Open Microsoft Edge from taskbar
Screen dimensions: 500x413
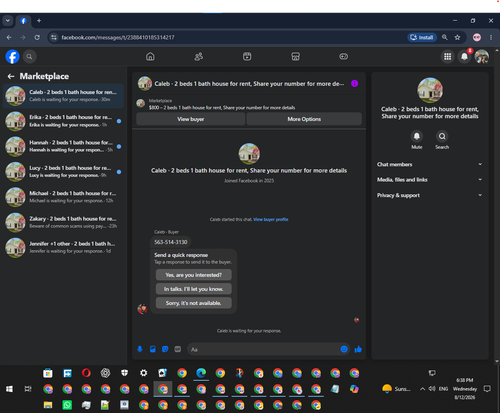click(201, 373)
